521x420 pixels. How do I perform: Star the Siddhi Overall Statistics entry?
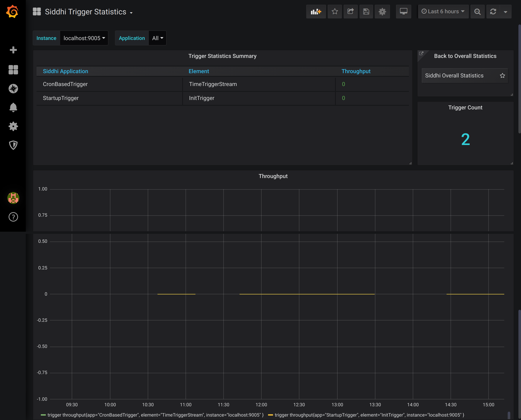502,76
